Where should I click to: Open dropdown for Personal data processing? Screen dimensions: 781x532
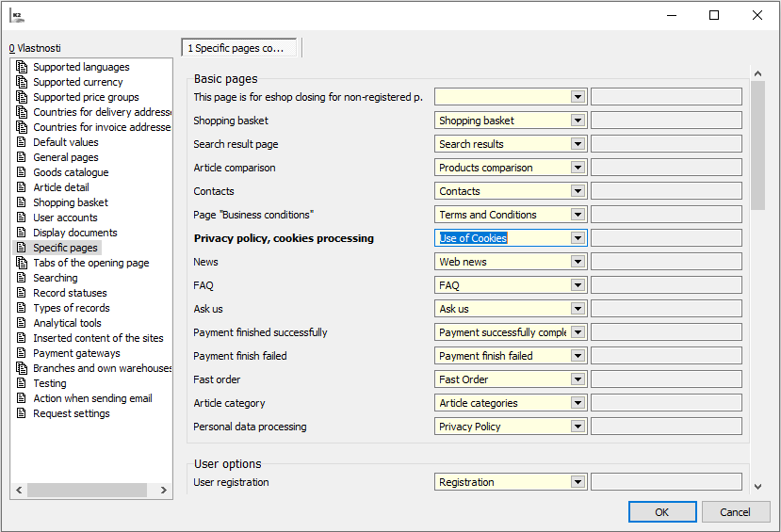(578, 427)
